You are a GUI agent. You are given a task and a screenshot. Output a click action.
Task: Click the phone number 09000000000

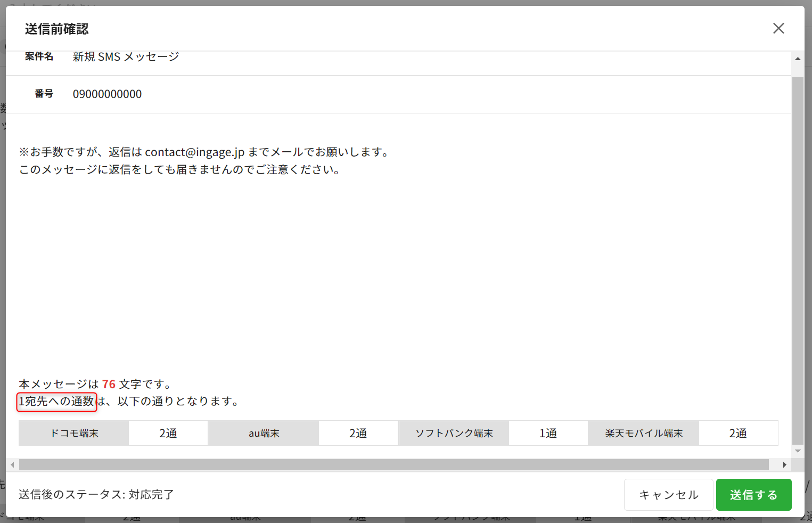[107, 94]
